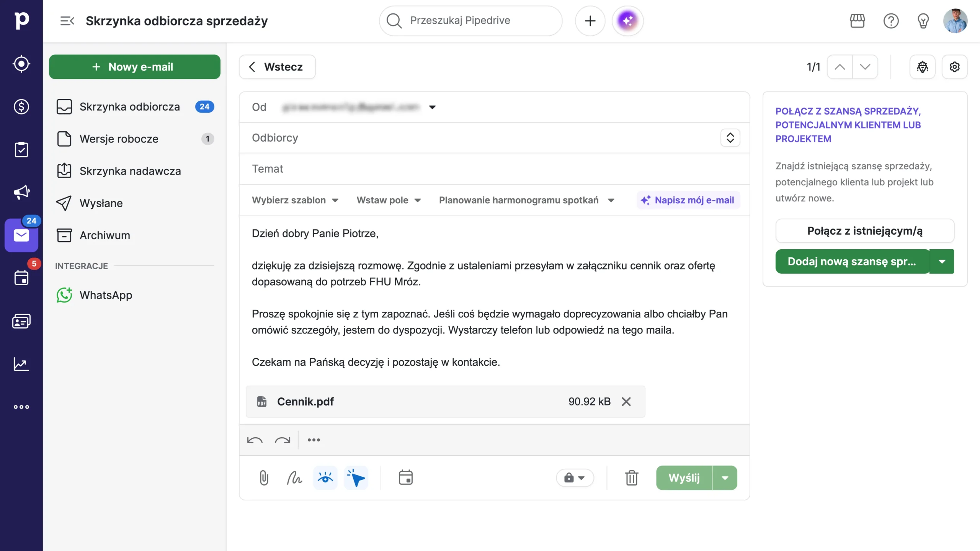Image resolution: width=980 pixels, height=551 pixels.
Task: Click Połącz z istniejącym/ą button
Action: pos(865,231)
